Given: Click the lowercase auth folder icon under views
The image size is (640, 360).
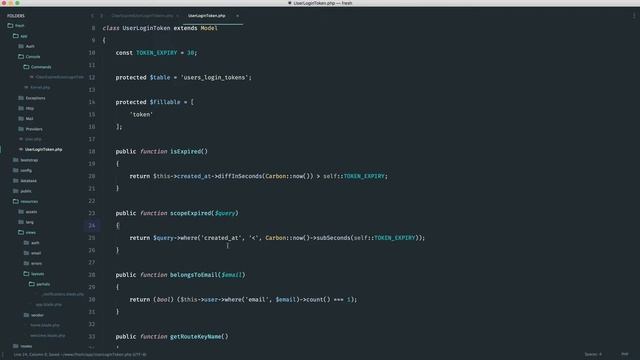Looking at the screenshot, I should coord(26,242).
